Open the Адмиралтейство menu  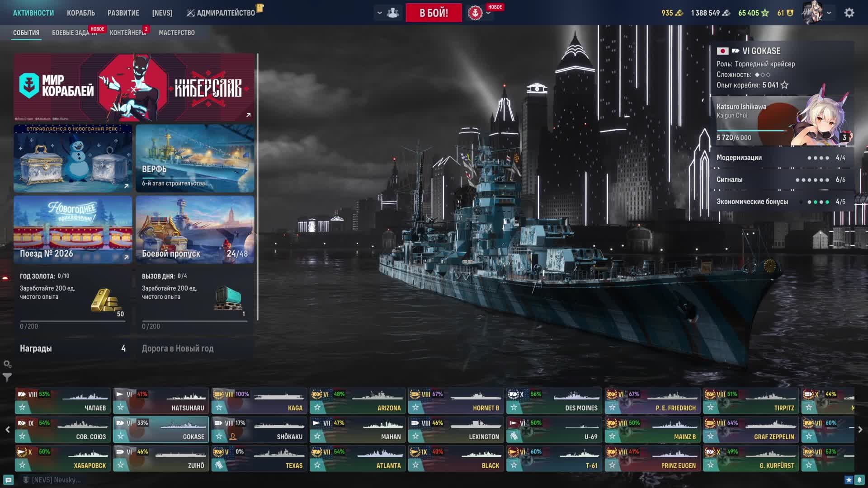[x=222, y=13]
